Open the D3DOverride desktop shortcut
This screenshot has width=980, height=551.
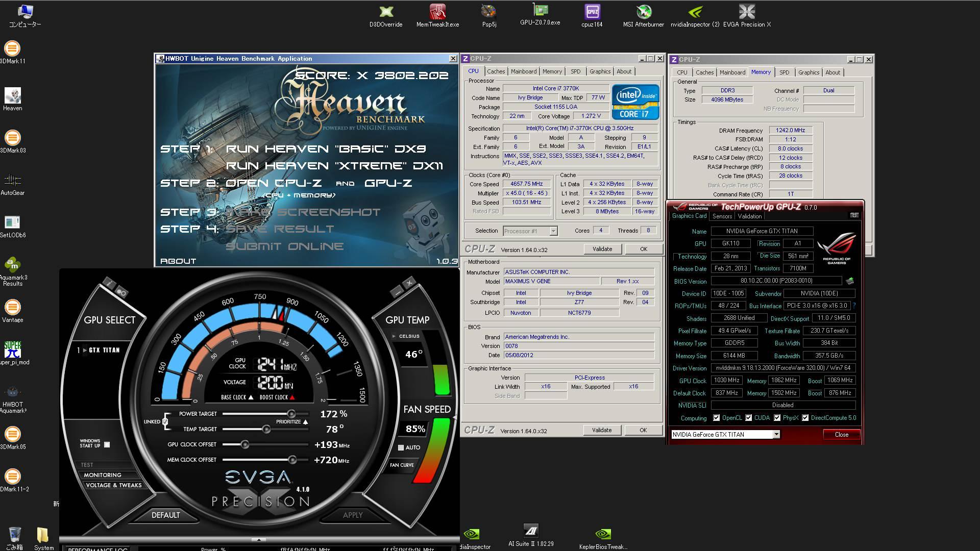click(x=386, y=15)
